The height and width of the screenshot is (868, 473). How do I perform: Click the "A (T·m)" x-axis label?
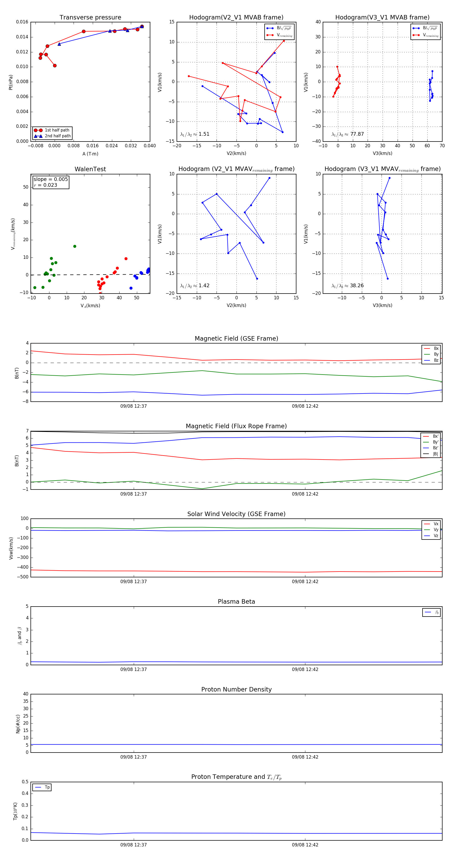pos(90,154)
